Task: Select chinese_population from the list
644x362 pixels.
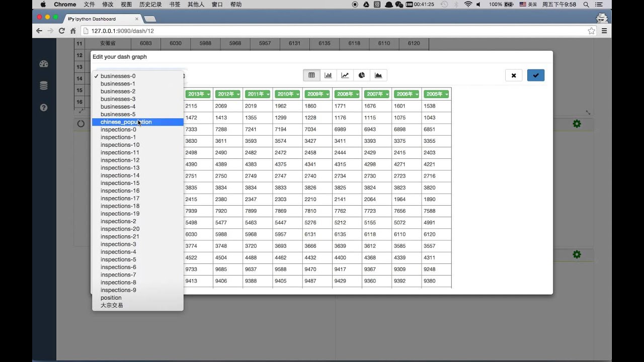Action: pyautogui.click(x=138, y=122)
